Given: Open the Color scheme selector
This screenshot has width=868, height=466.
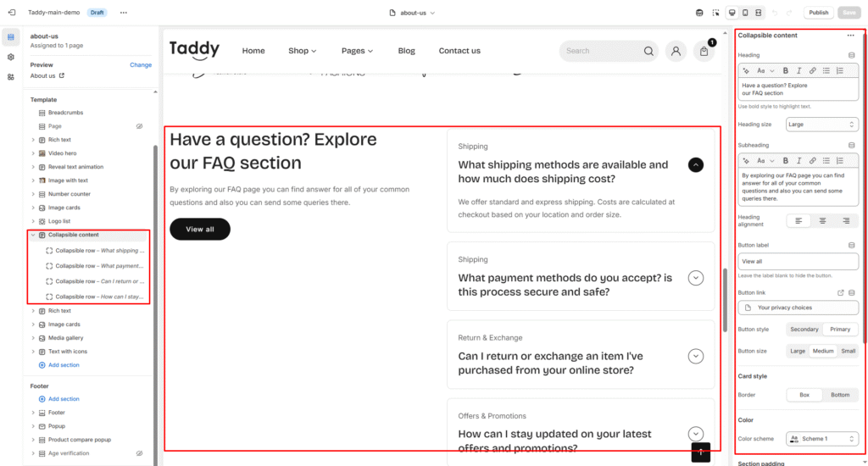Looking at the screenshot, I should (x=821, y=439).
